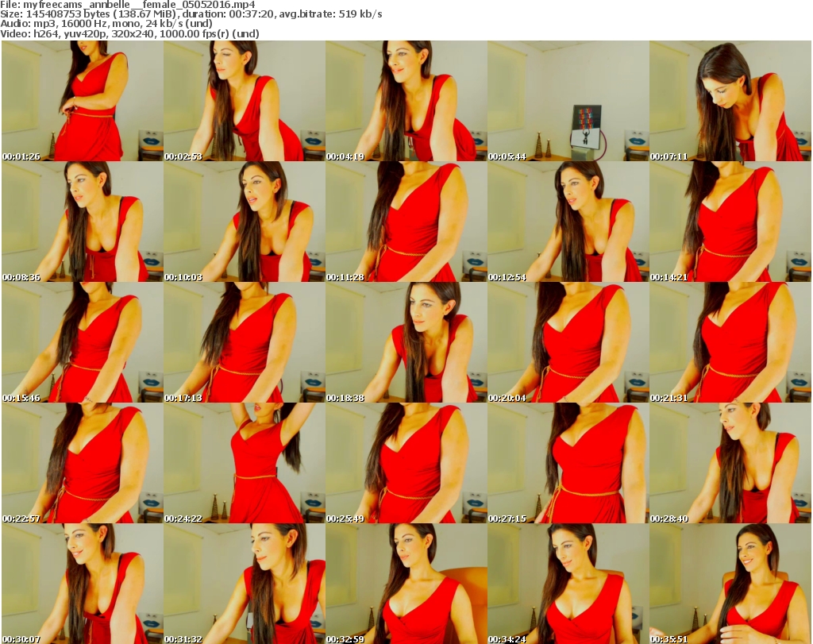Select the thumbnail stamped 00:14:21
The width and height of the screenshot is (813, 644).
730,222
